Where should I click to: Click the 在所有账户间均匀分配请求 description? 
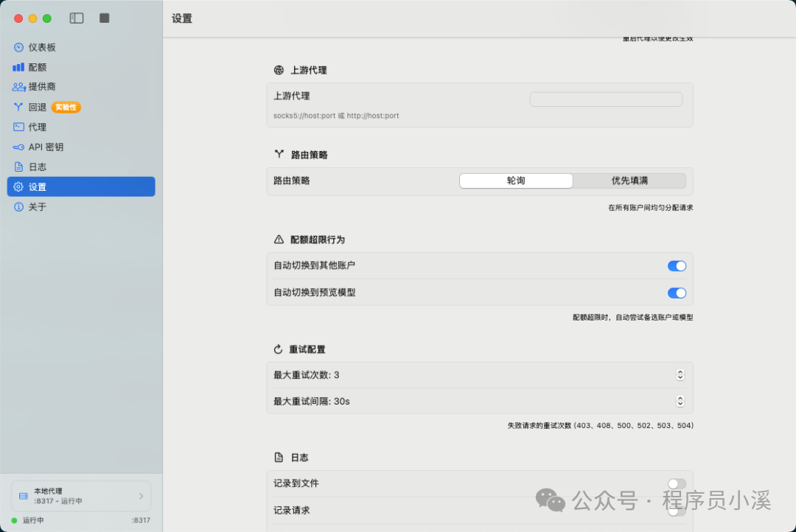tap(650, 208)
